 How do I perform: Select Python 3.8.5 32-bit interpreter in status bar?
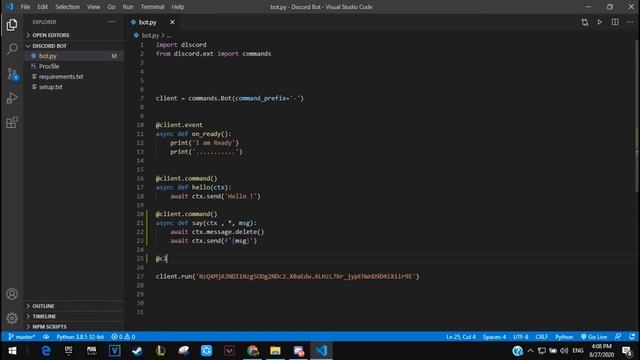80,337
